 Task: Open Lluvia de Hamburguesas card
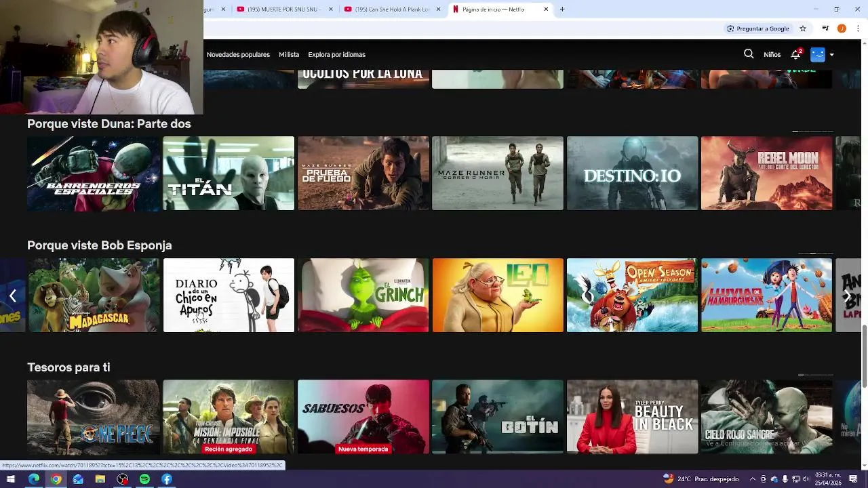tap(766, 296)
